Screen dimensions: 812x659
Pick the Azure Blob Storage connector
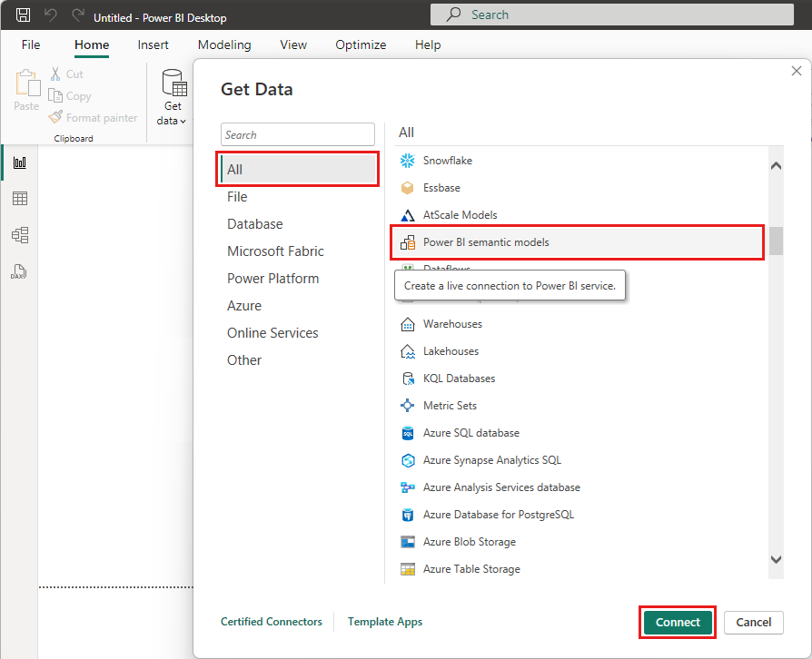(469, 542)
